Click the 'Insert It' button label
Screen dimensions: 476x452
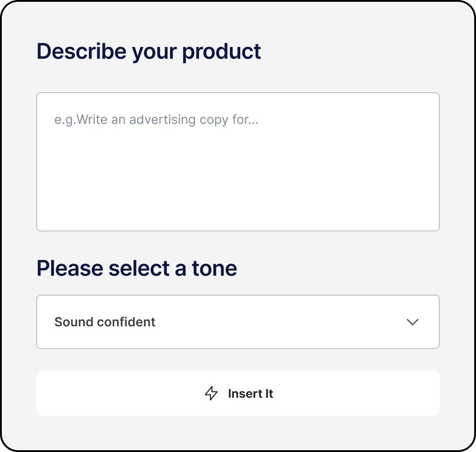pyautogui.click(x=250, y=394)
